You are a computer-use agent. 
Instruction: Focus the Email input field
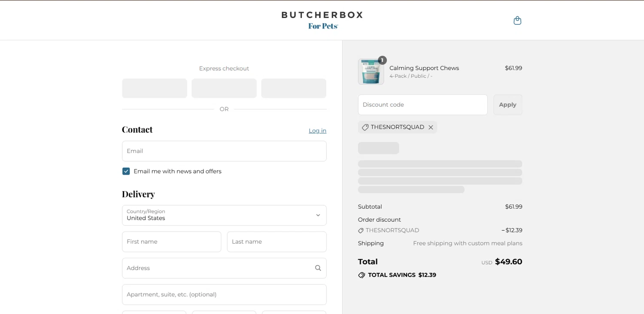[x=224, y=151]
